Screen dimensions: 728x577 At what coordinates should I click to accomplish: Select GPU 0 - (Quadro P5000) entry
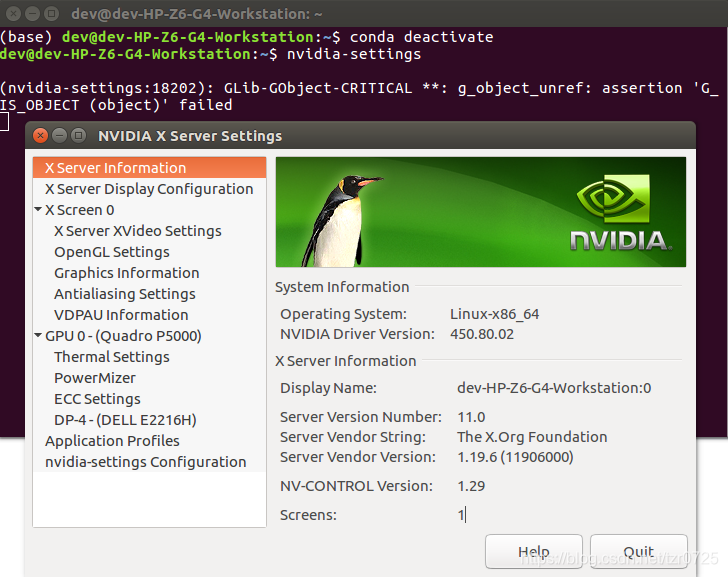123,336
